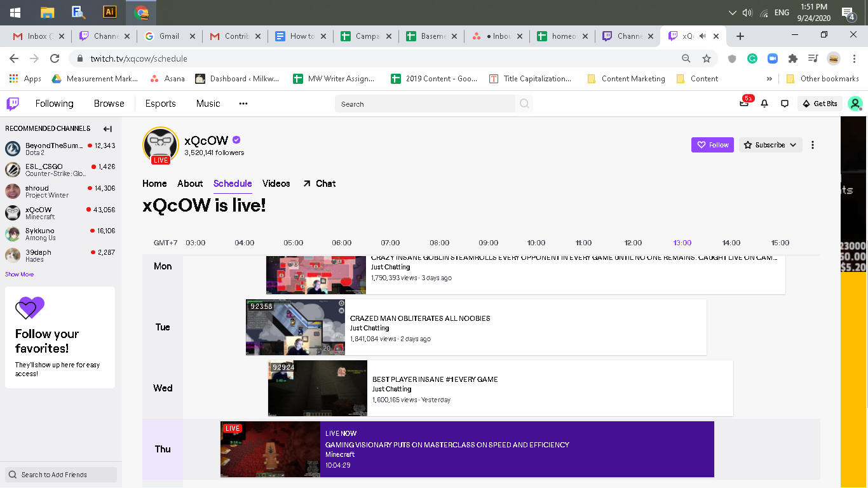
Task: Expand the hidden bookmarks chevron
Action: (770, 79)
